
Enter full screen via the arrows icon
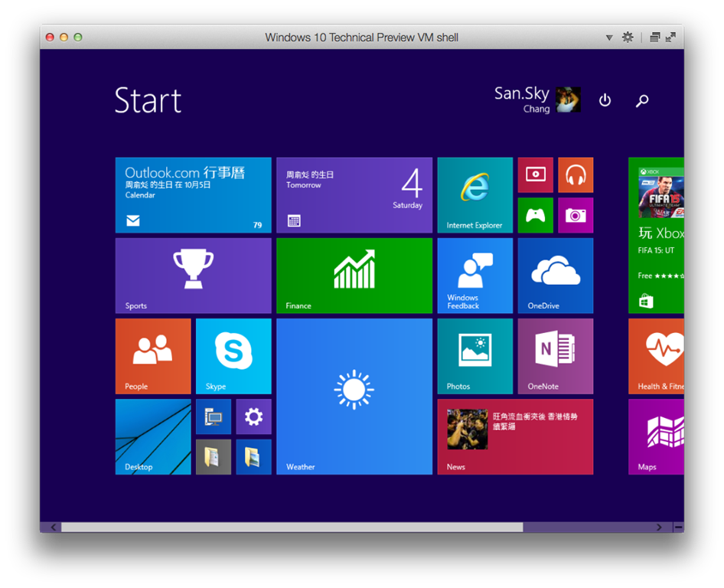[x=671, y=37]
